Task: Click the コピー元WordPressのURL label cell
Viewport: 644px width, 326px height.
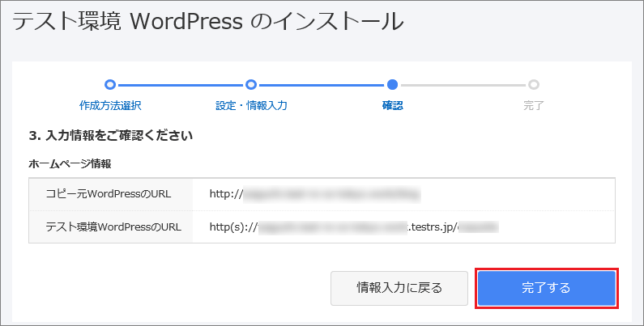Action: tap(110, 194)
